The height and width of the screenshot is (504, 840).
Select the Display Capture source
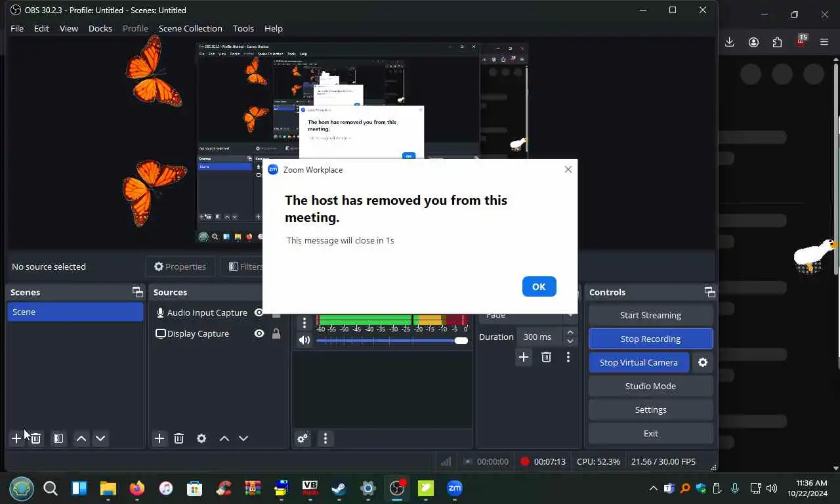point(198,334)
